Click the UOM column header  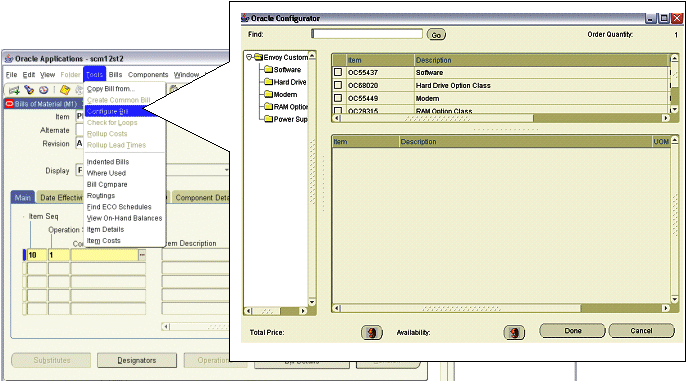pyautogui.click(x=661, y=142)
